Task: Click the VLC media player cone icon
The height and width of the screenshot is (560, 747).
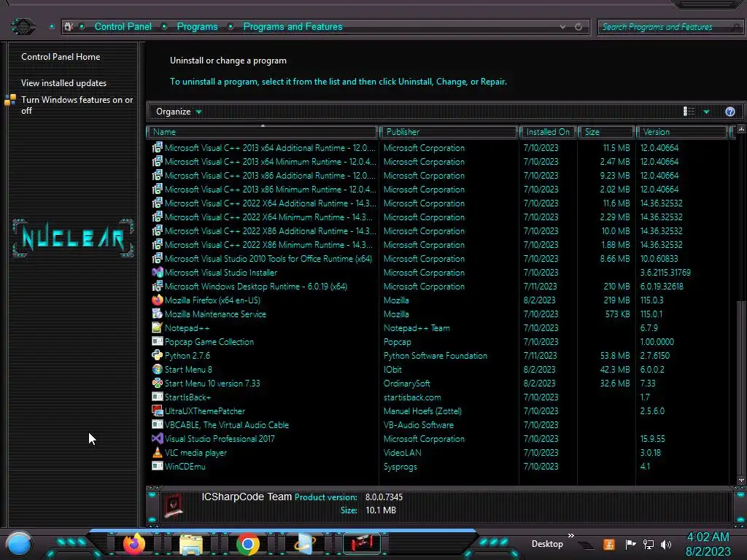Action: point(158,452)
